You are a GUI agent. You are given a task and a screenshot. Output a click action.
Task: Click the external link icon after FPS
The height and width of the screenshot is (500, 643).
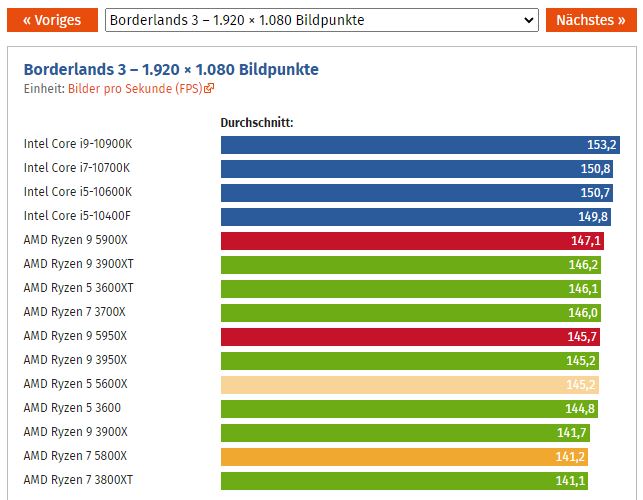tap(209, 88)
